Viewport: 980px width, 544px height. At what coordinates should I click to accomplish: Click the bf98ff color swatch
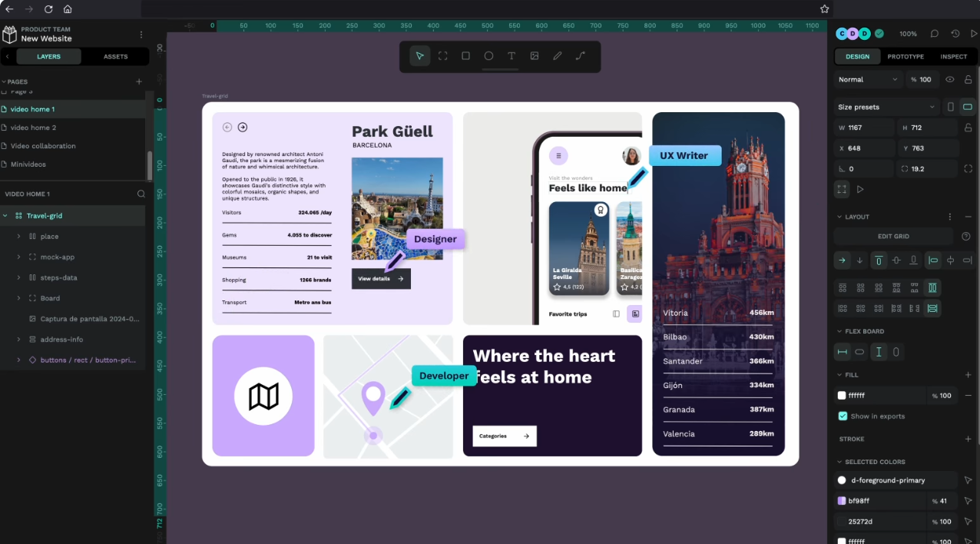842,501
